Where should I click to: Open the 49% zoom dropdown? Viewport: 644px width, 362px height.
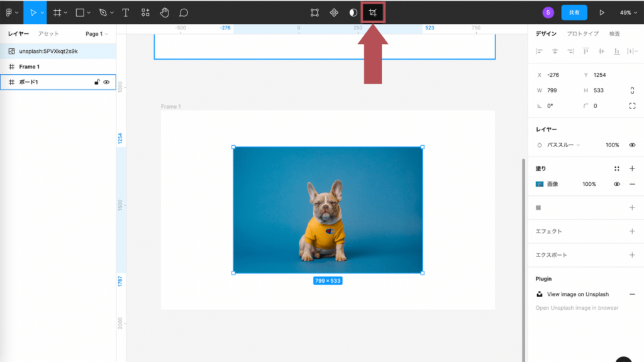tap(628, 13)
